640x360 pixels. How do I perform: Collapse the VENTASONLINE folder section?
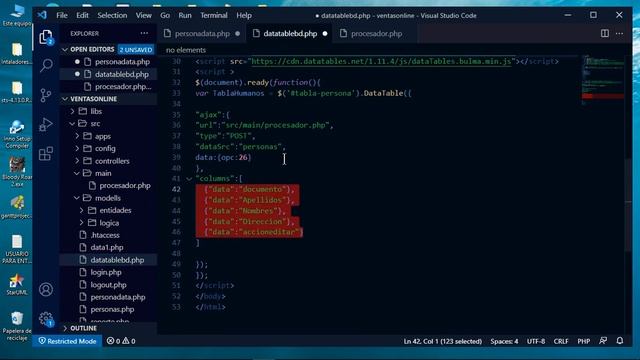pyautogui.click(x=65, y=99)
